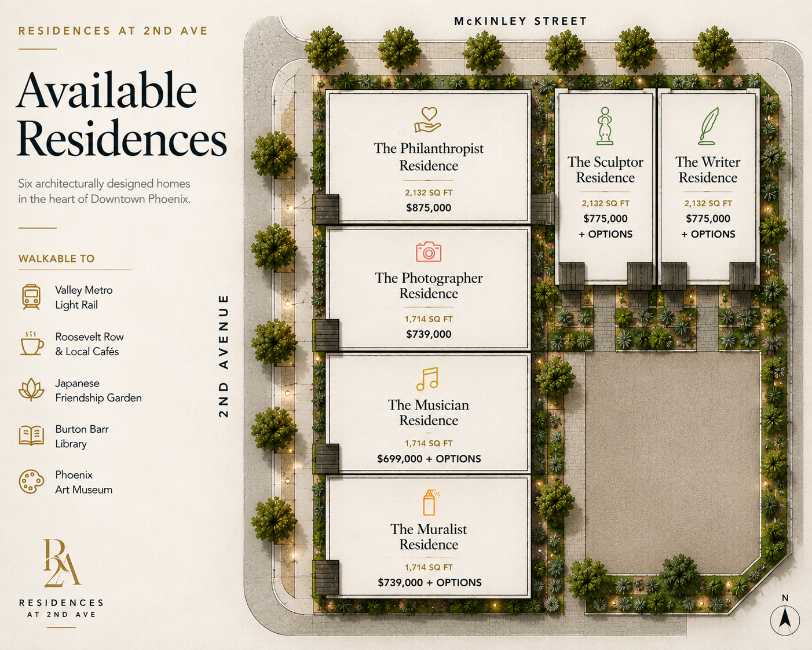
Task: Click the Sculptor $775,000 price
Action: point(605,218)
